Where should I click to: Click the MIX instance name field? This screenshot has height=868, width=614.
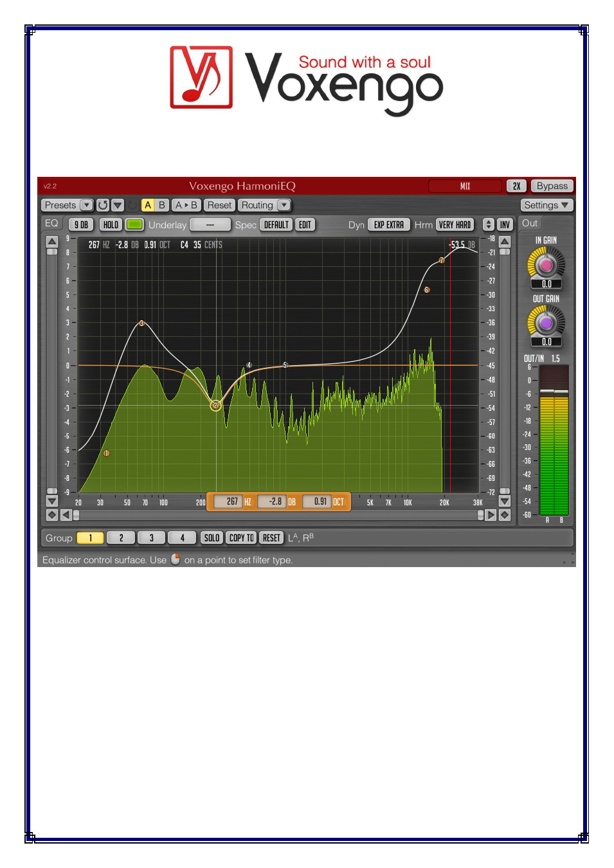click(465, 186)
